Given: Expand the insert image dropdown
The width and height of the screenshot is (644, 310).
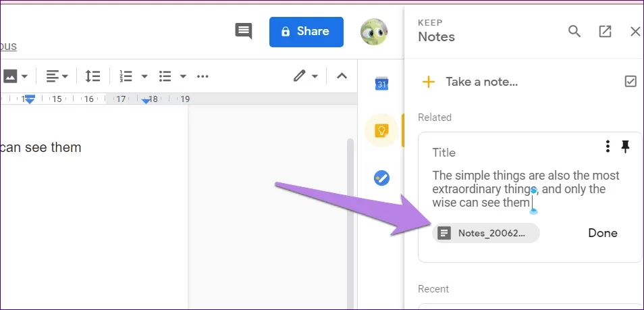Looking at the screenshot, I should [24, 76].
